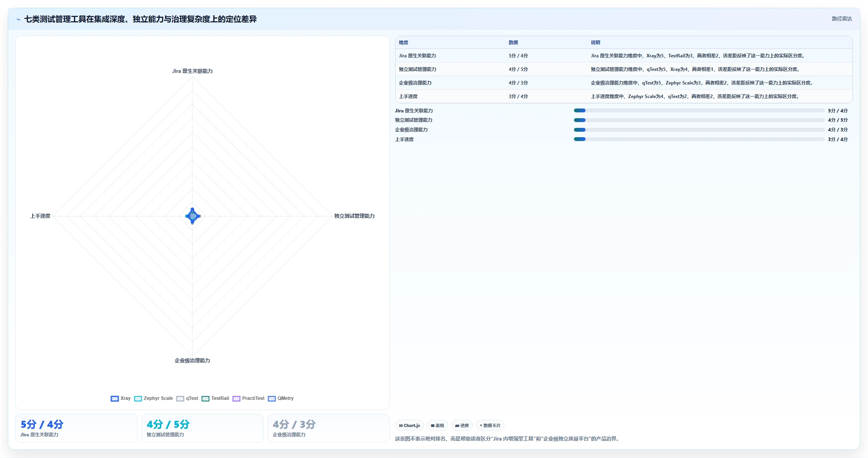Viewport: 868px width, 458px height.
Task: Open the 4分 / 5分 独立测试管理能力 stat card
Action: [202, 428]
